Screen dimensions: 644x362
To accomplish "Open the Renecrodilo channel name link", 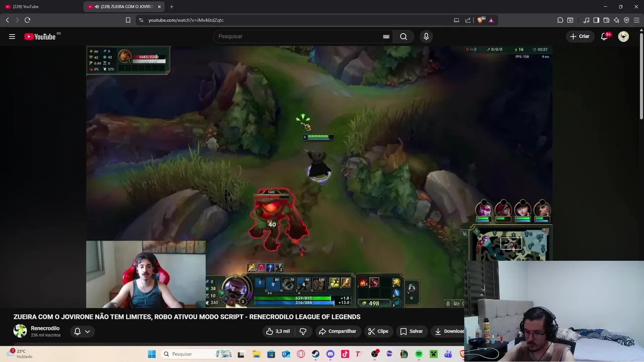I will [45, 328].
